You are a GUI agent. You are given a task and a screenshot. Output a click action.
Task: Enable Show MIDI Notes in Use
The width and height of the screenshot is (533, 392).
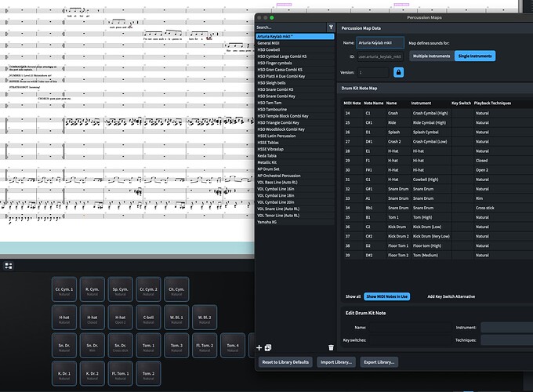click(387, 296)
